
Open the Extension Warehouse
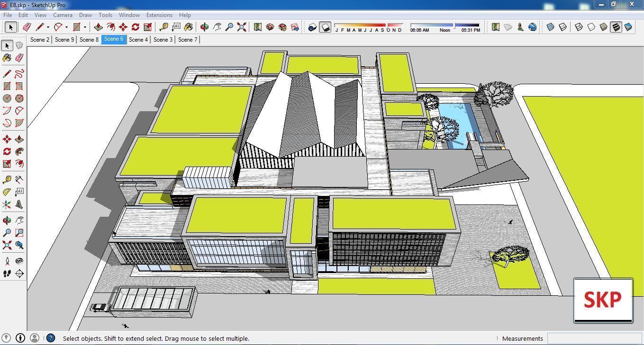(x=282, y=27)
